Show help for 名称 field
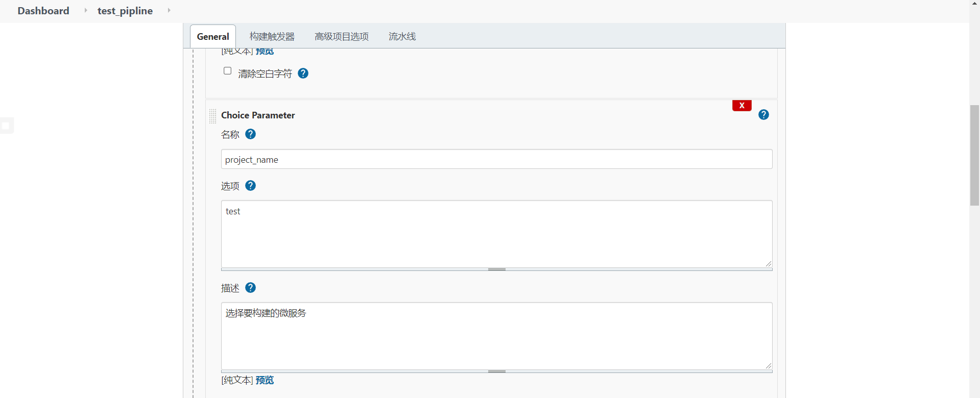Image resolution: width=980 pixels, height=398 pixels. point(250,134)
